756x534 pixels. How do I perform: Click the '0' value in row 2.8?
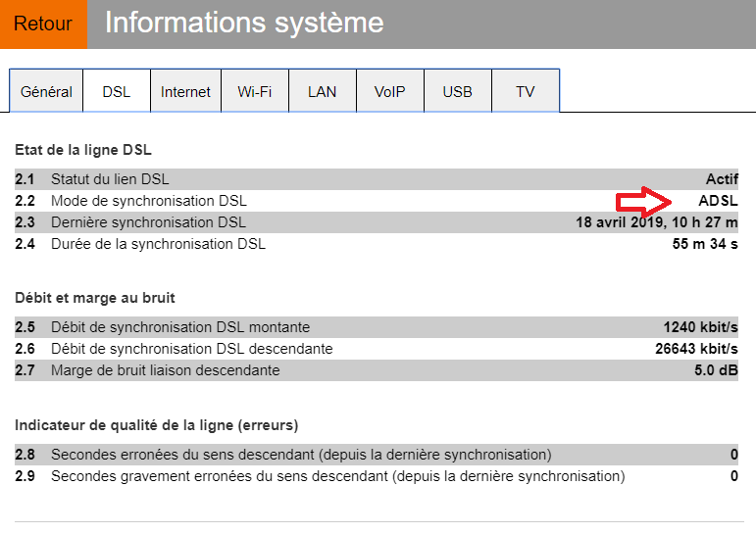(x=733, y=455)
